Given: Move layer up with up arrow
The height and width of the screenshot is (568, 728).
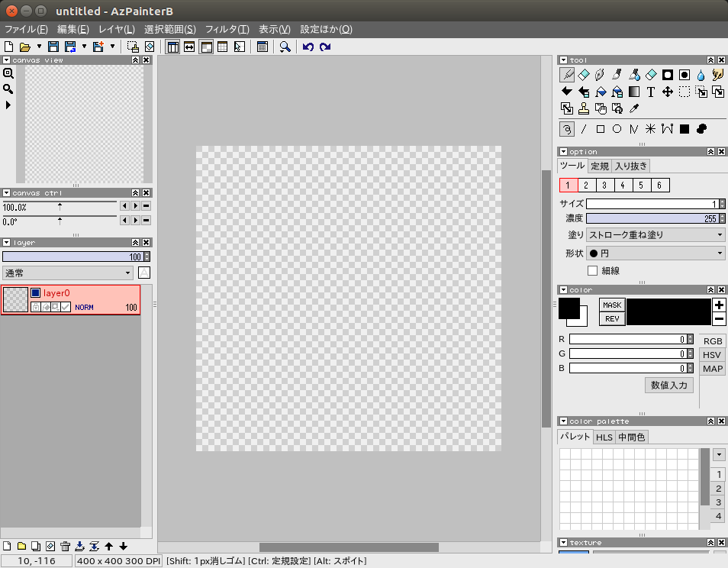Looking at the screenshot, I should pos(108,546).
